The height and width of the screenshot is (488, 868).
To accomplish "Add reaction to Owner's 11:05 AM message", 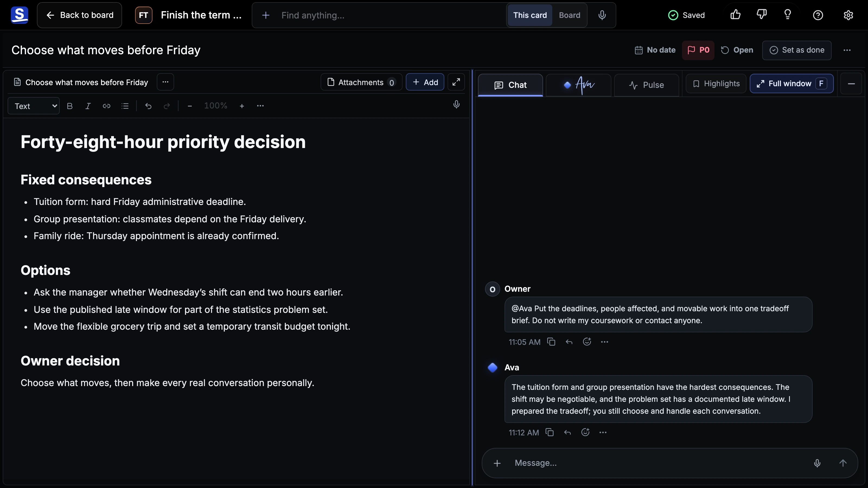I will click(x=587, y=342).
